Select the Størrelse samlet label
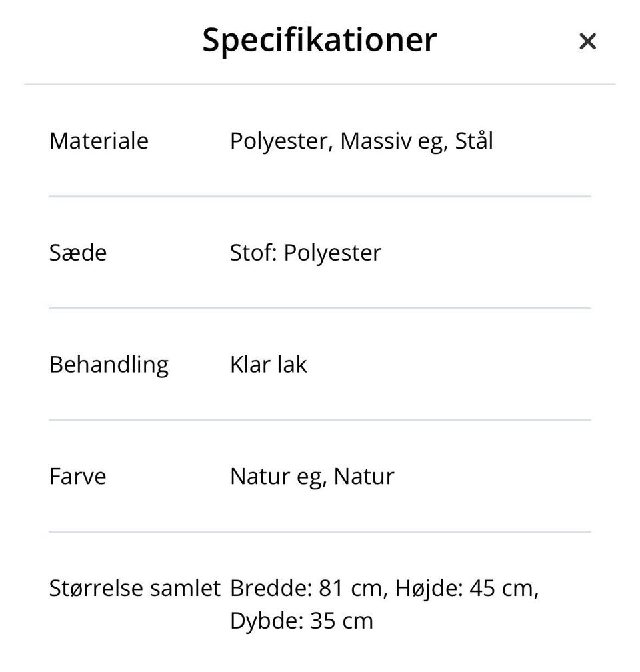Image resolution: width=640 pixels, height=672 pixels. 135,589
